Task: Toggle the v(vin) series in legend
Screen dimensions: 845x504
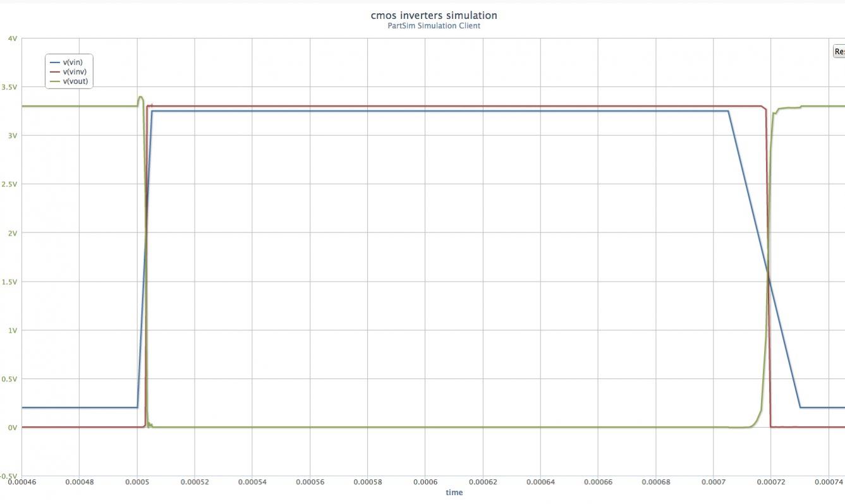Action: coord(66,62)
